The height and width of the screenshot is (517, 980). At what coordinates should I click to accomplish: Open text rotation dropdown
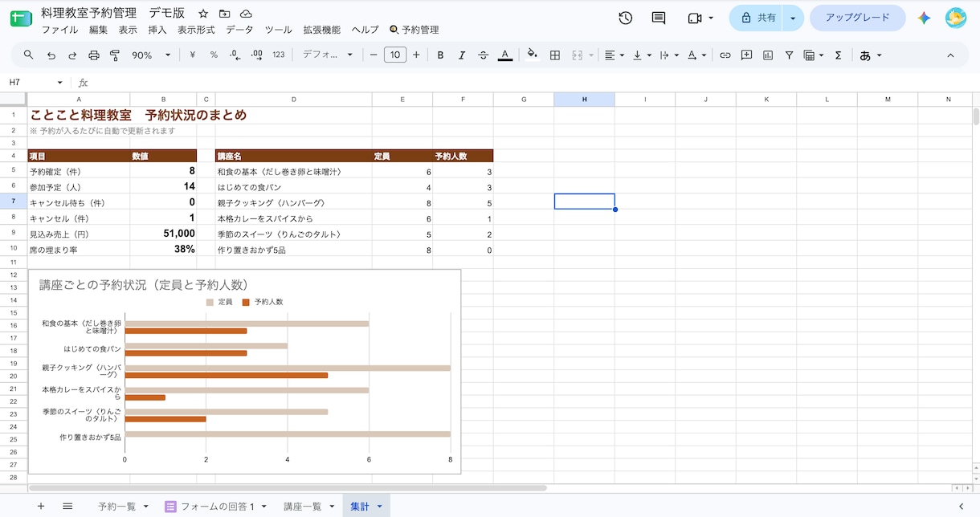pyautogui.click(x=696, y=55)
